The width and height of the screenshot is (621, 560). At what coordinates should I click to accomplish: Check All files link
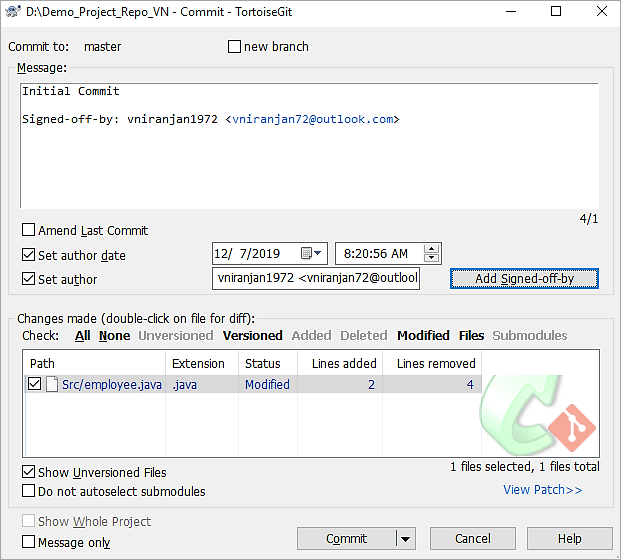click(82, 336)
